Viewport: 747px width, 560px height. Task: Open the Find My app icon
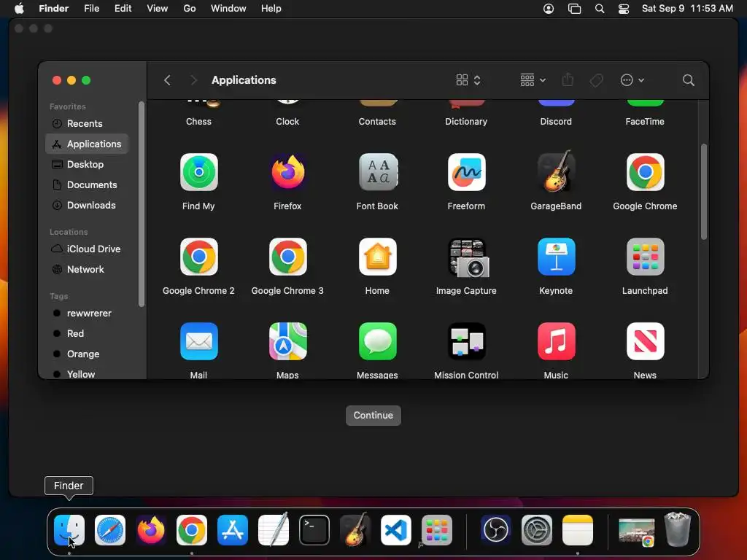point(198,172)
